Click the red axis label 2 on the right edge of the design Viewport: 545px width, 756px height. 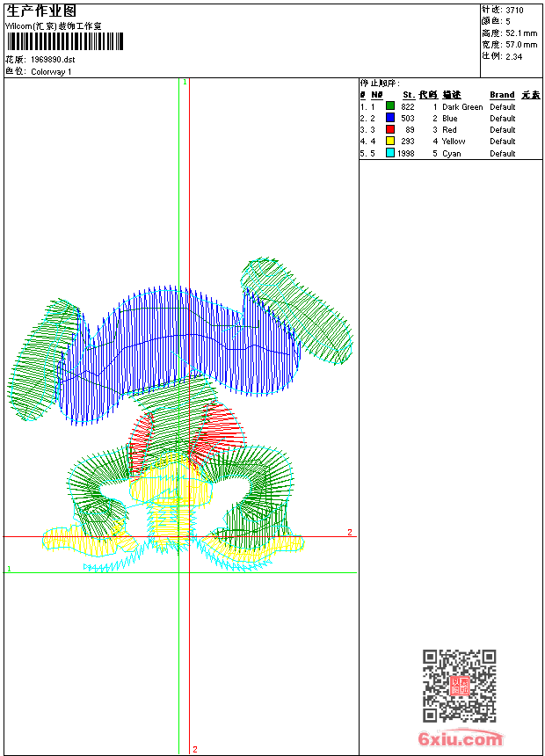350,533
